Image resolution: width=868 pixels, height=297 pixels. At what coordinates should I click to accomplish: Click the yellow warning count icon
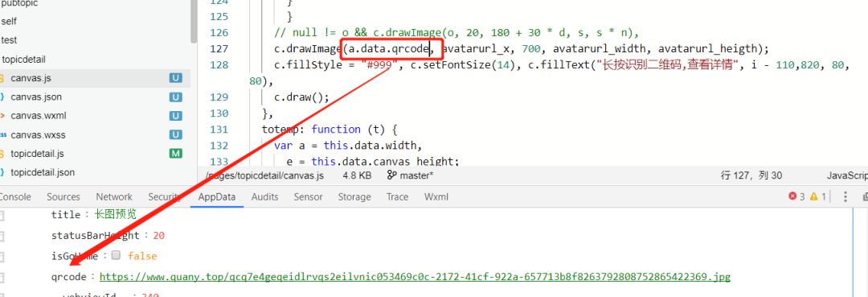(x=813, y=196)
